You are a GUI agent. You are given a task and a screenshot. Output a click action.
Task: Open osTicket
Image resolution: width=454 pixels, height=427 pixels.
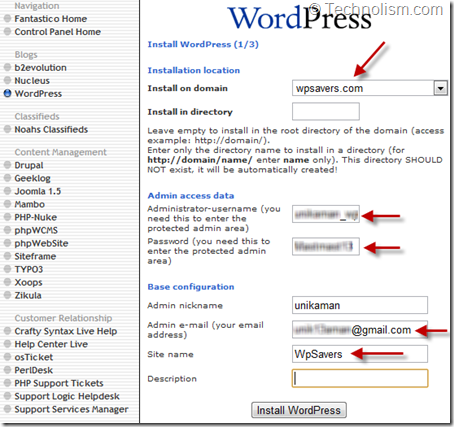34,357
